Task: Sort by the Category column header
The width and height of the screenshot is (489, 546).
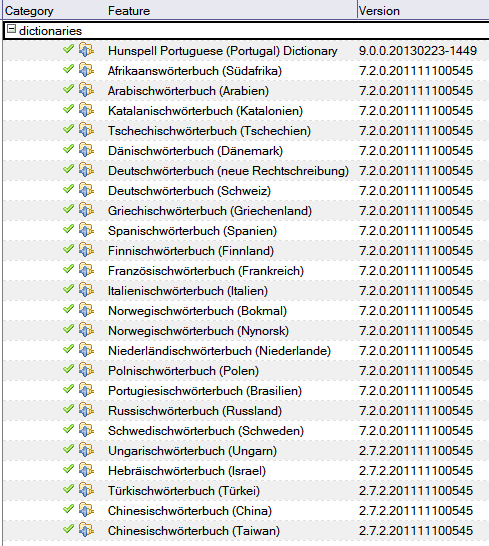Action: coord(29,11)
